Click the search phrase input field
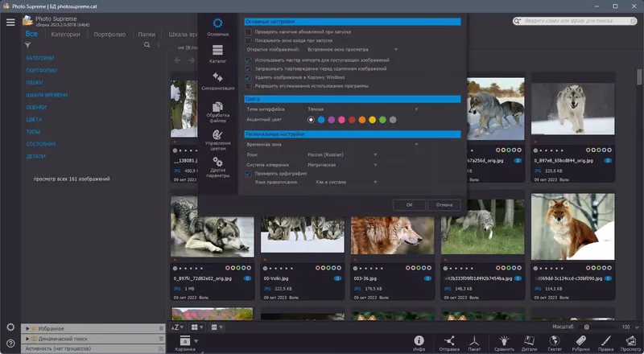Image resolution: width=644 pixels, height=354 pixels. [x=575, y=21]
